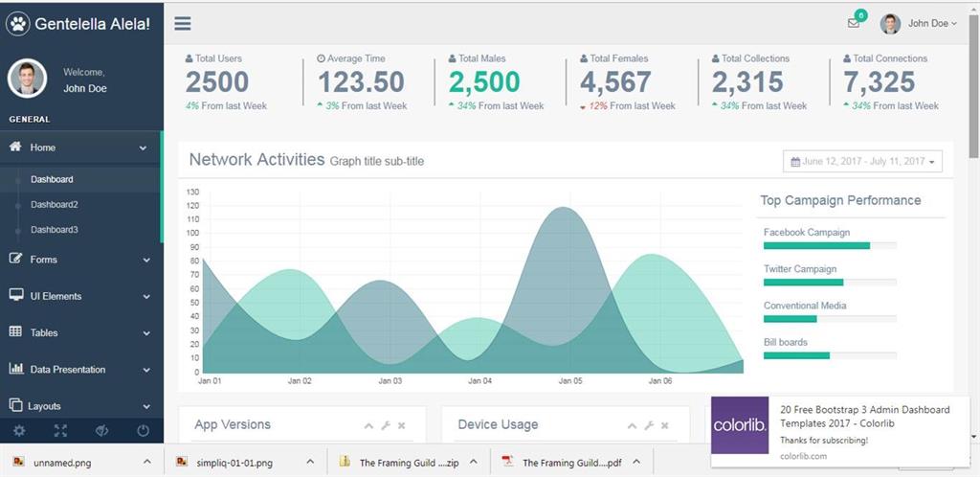The image size is (980, 477).
Task: Collapse the Home menu chevron
Action: click(x=144, y=148)
